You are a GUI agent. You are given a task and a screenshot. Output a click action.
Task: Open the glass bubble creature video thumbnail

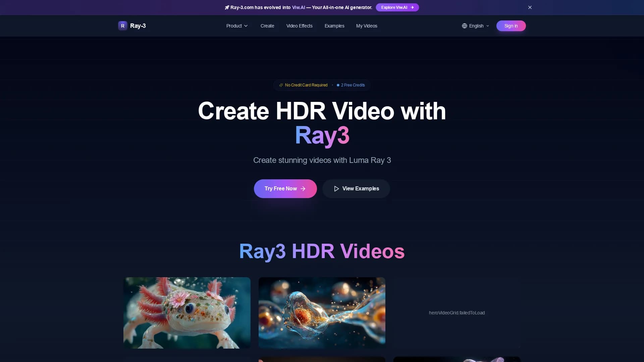[322, 313]
